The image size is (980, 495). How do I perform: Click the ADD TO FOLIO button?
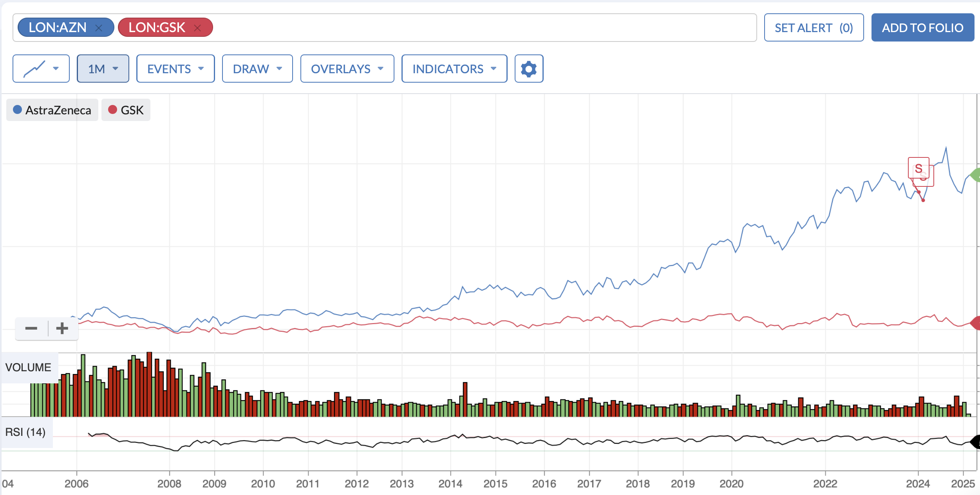pyautogui.click(x=923, y=28)
